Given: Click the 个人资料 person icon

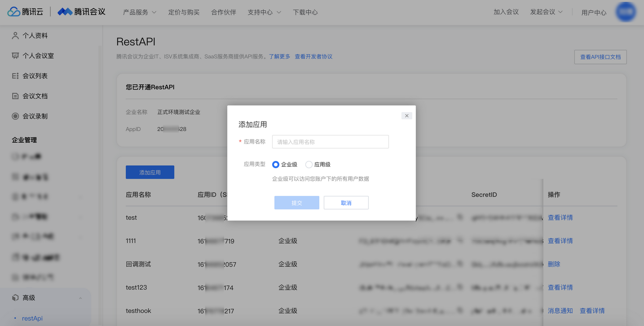Looking at the screenshot, I should click(x=15, y=35).
